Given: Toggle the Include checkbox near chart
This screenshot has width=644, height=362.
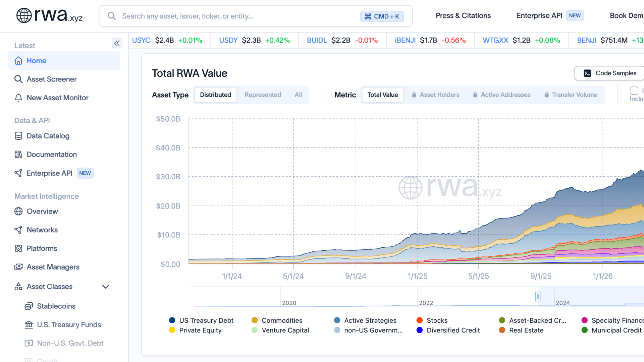Looking at the screenshot, I should coord(634,91).
